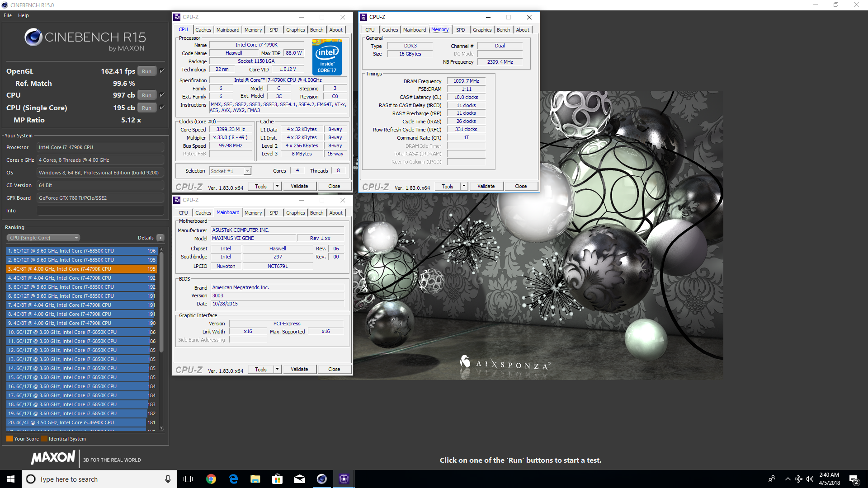868x488 pixels.
Task: Toggle the CPU (Single Core) test checkbox
Action: click(x=162, y=108)
